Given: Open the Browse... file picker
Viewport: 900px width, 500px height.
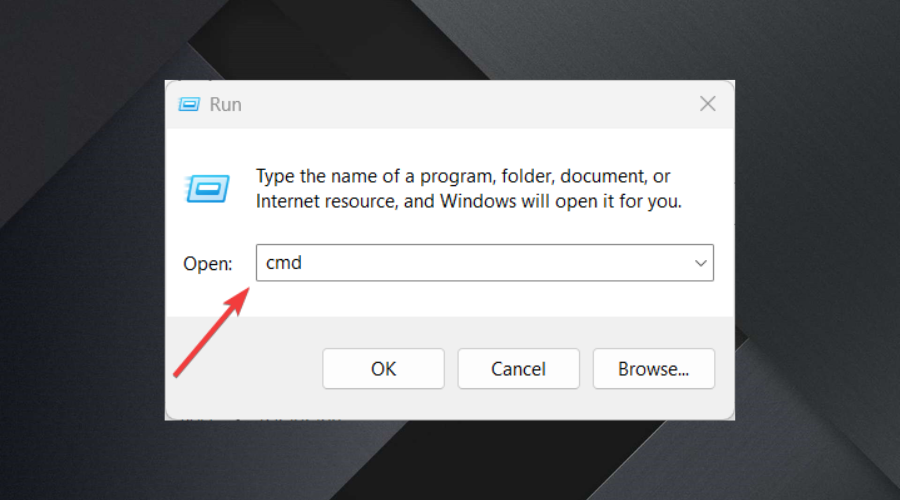Looking at the screenshot, I should coord(654,369).
